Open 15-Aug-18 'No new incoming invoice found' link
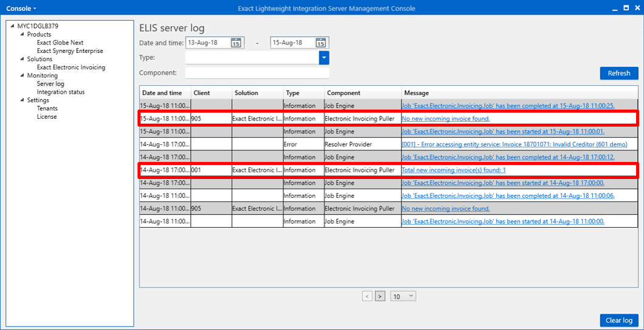 446,119
